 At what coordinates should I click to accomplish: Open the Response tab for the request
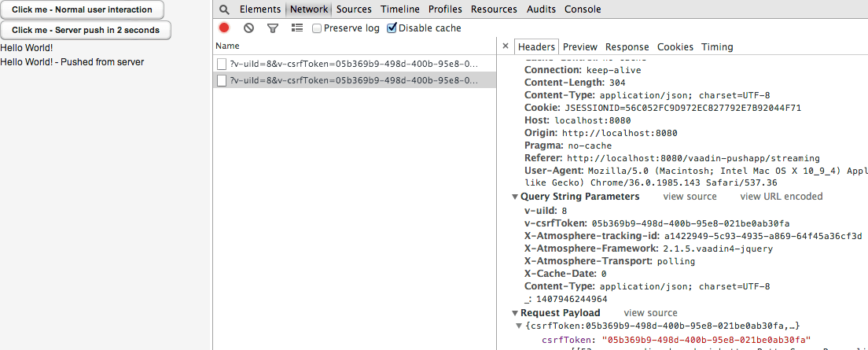click(x=627, y=47)
